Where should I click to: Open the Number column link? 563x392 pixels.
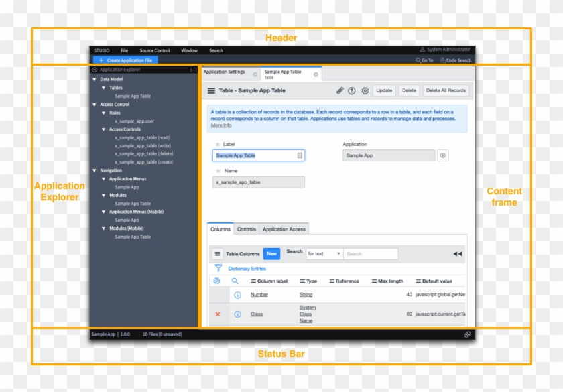click(x=259, y=295)
